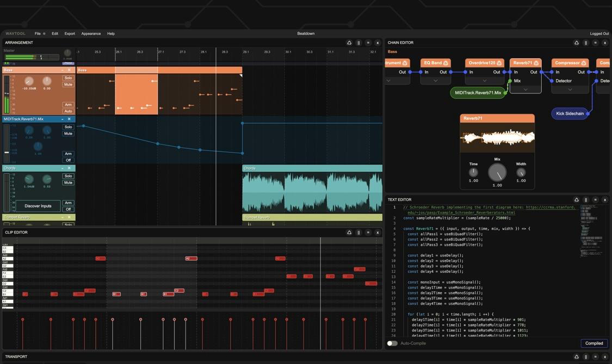Open the File menu
Viewport: 612px width, 364px height.
point(38,34)
